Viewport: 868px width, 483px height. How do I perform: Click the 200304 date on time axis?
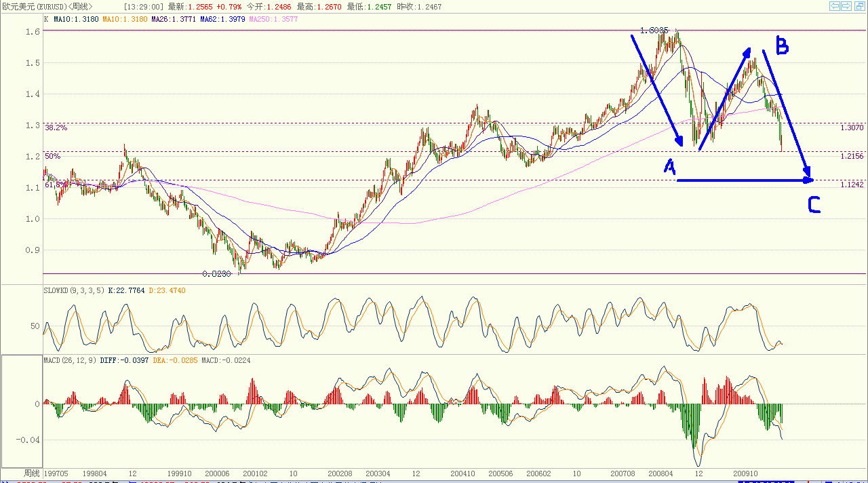tap(378, 474)
